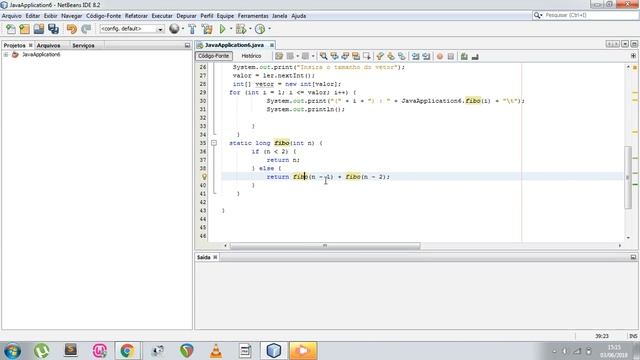Click the Uncomment code icon

pyautogui.click(x=475, y=56)
